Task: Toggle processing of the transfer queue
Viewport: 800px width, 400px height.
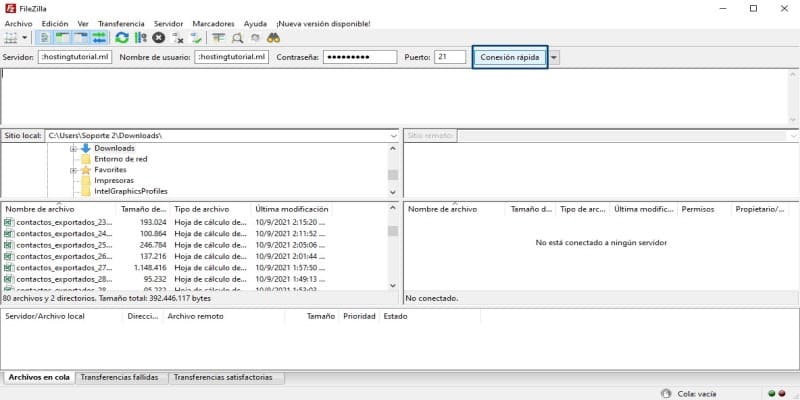Action: 140,38
